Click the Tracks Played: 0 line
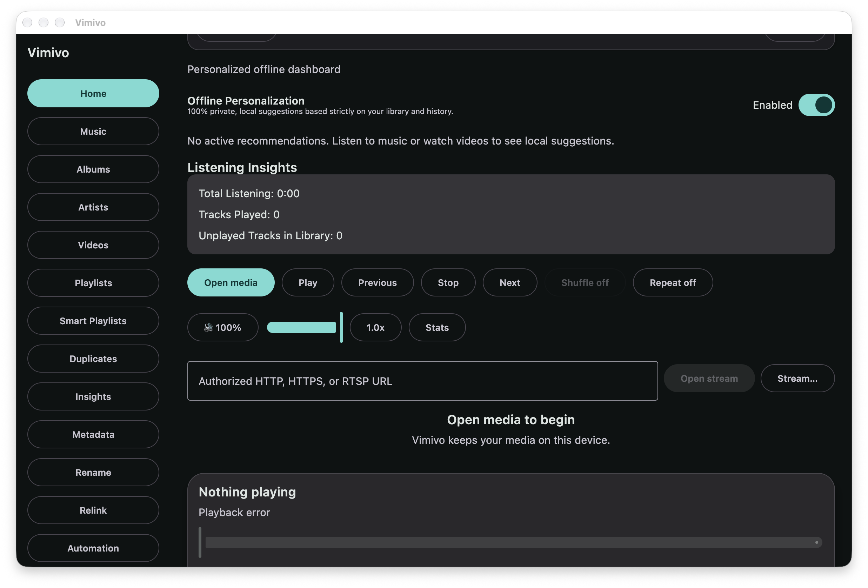 pyautogui.click(x=239, y=214)
